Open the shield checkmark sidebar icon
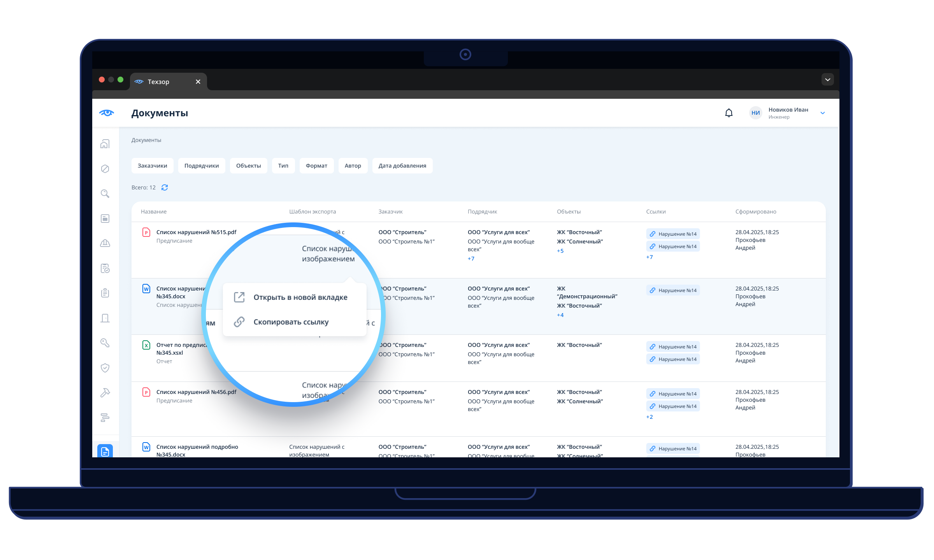 105,368
